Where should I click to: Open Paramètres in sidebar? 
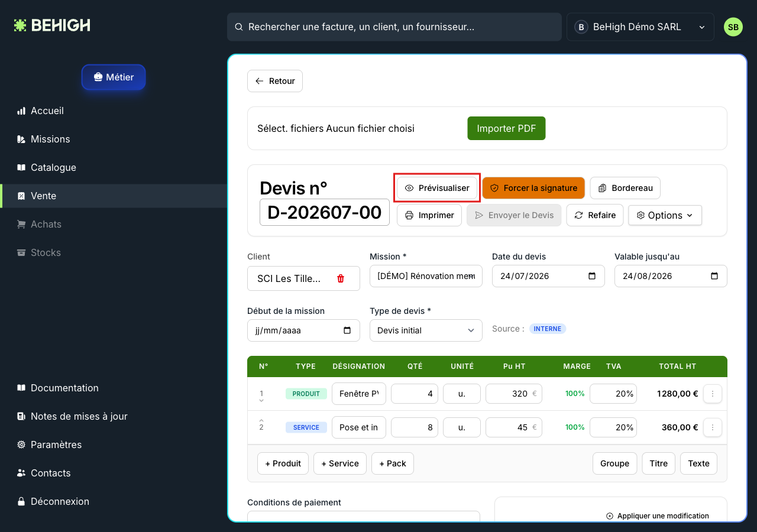pos(56,445)
